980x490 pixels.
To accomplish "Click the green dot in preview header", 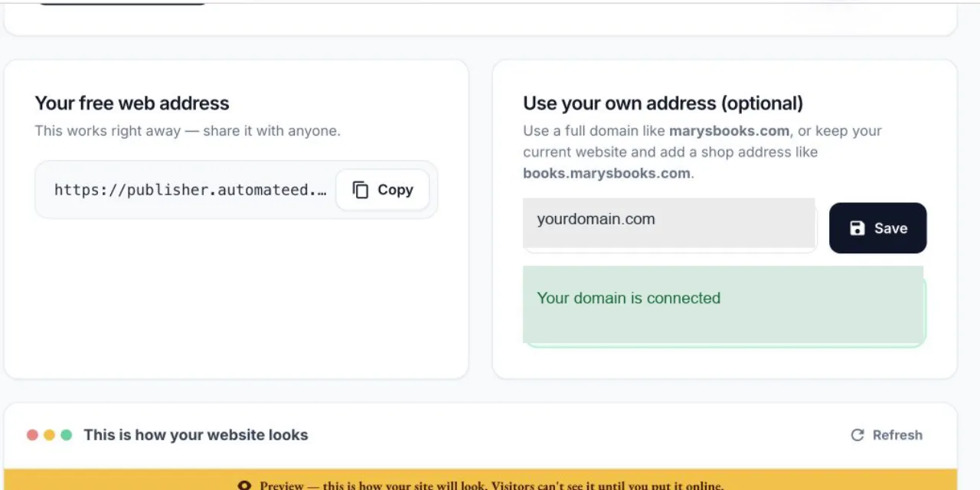I will tap(67, 435).
